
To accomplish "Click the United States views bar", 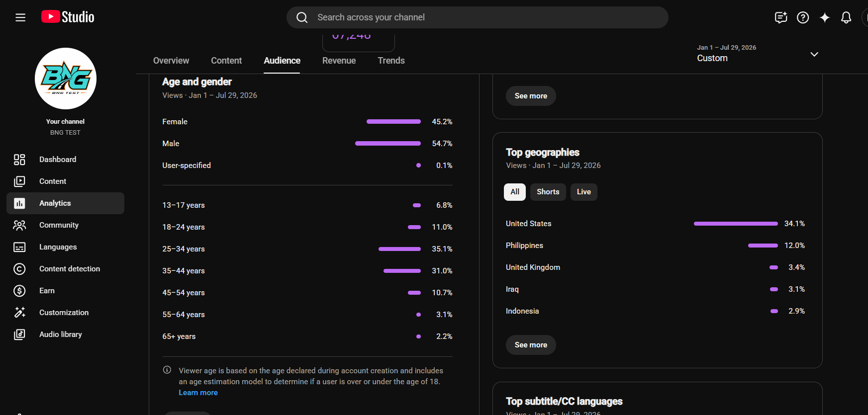I will 736,224.
